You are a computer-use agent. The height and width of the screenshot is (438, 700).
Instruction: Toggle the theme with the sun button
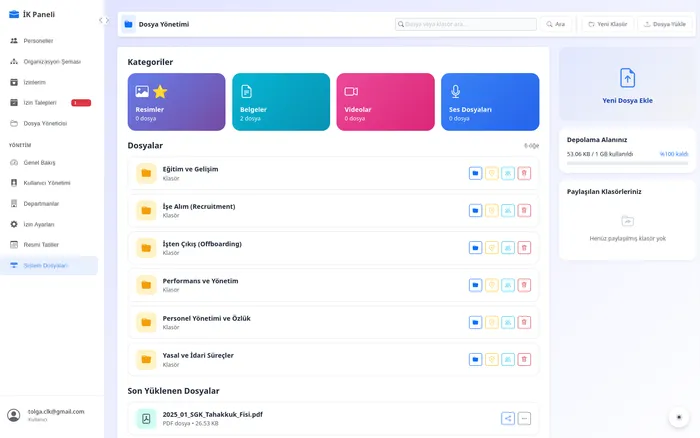679,418
